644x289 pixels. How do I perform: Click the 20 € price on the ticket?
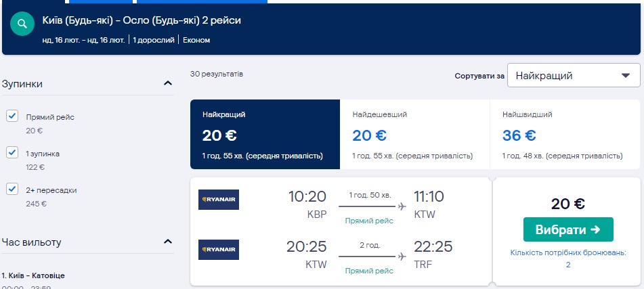tap(568, 204)
